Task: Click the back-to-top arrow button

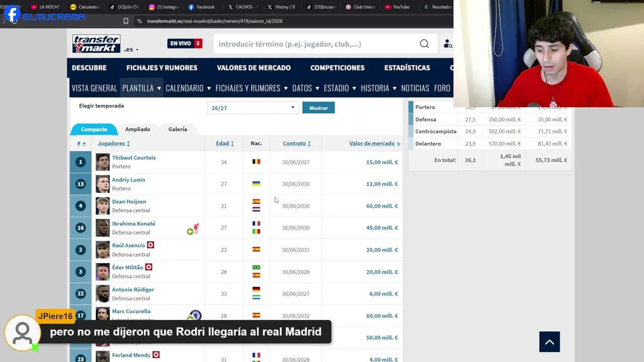Action: pos(549,342)
